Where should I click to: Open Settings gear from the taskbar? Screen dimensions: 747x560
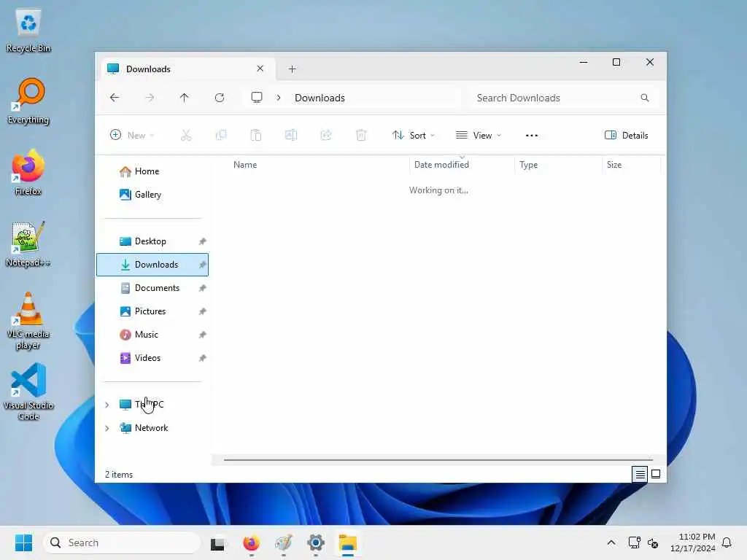315,542
